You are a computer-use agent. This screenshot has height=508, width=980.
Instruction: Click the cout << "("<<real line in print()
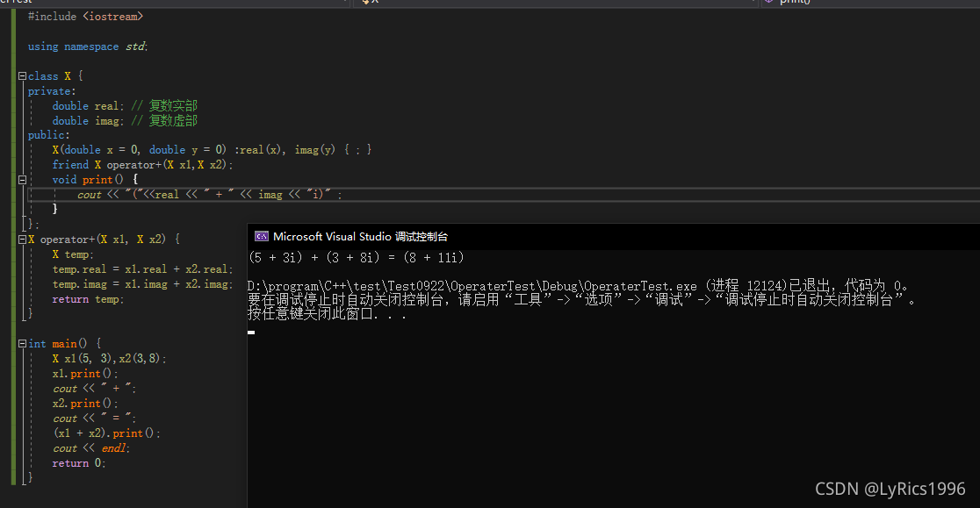tap(209, 195)
